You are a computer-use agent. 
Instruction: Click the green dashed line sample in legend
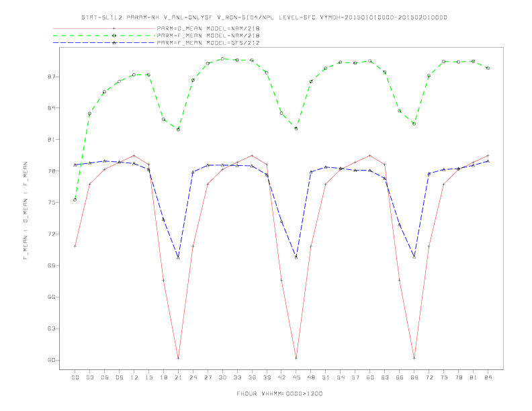[x=104, y=36]
